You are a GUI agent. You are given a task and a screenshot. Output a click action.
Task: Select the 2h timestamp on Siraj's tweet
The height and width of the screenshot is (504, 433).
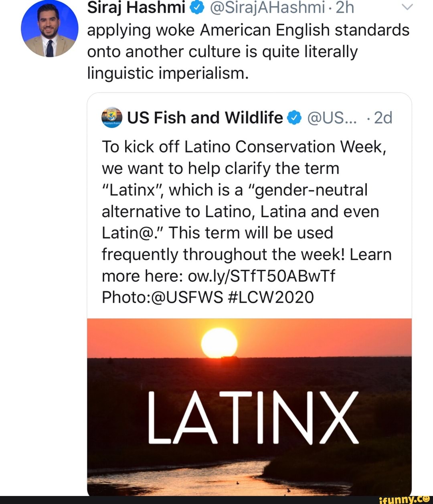point(346,7)
